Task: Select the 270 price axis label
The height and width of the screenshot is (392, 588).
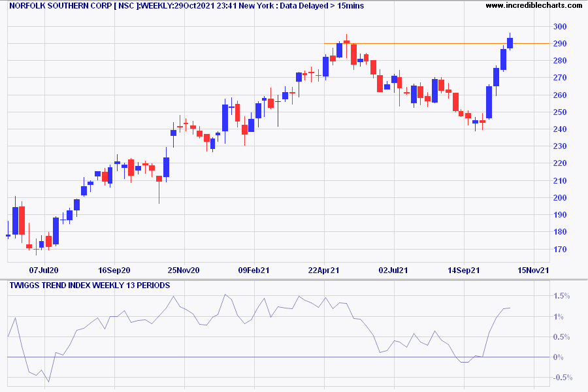Action: click(x=560, y=78)
